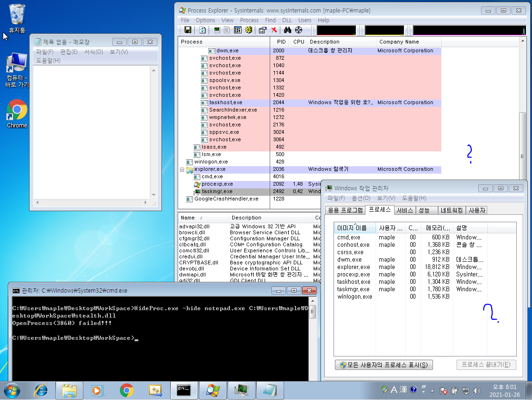Click inside the Notepad text area
The width and height of the screenshot is (532, 400).
(x=92, y=132)
